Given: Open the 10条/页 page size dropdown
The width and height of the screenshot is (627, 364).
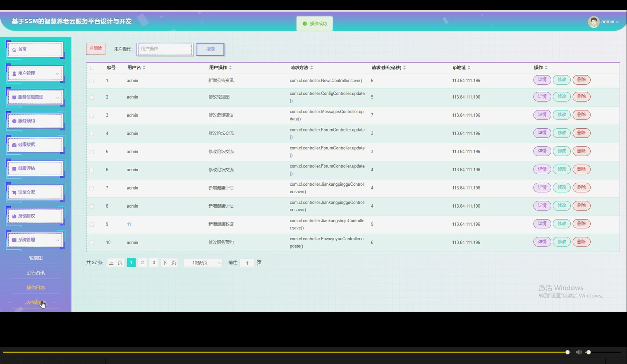Looking at the screenshot, I should tap(203, 263).
